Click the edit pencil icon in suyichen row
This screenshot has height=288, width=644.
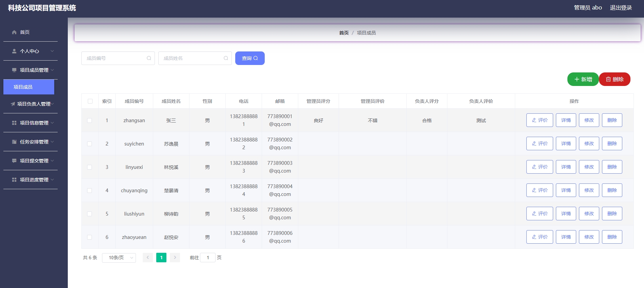click(534, 143)
